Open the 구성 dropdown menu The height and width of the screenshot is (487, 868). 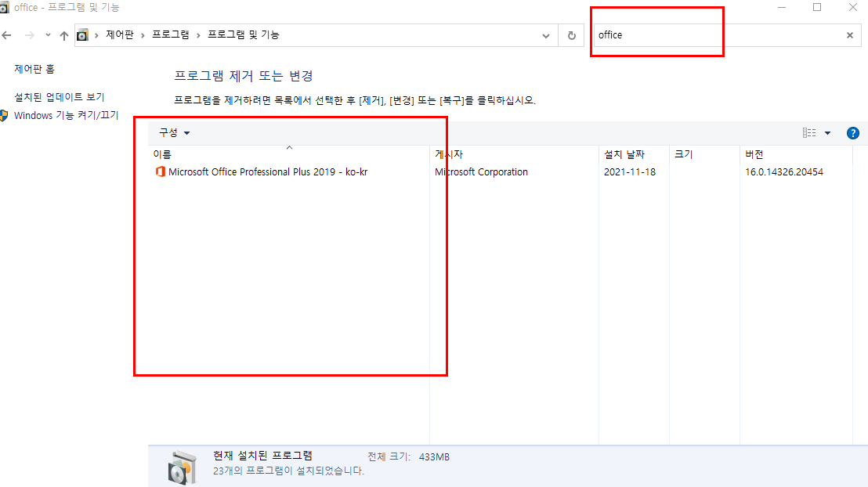[x=175, y=133]
